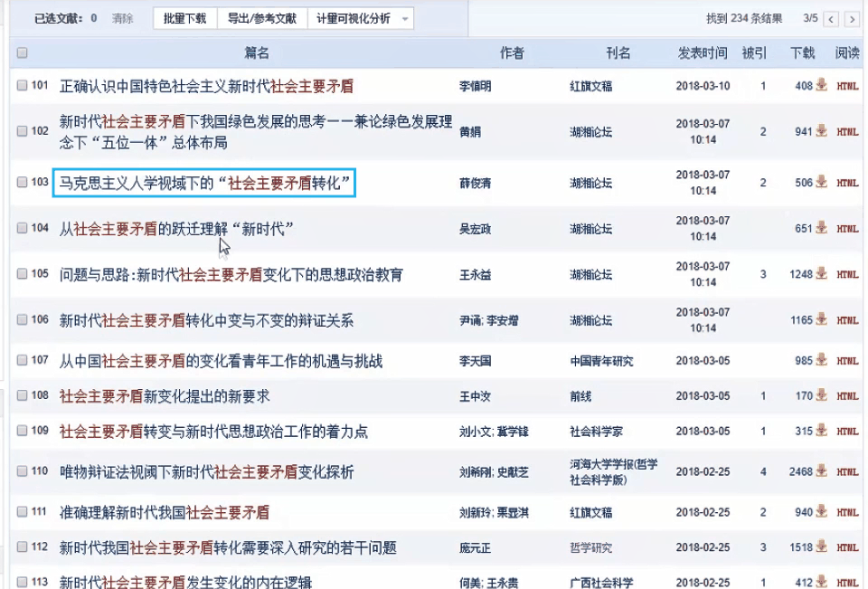The image size is (868, 589).
Task: Download article 104 via its download icon
Action: [x=822, y=228]
